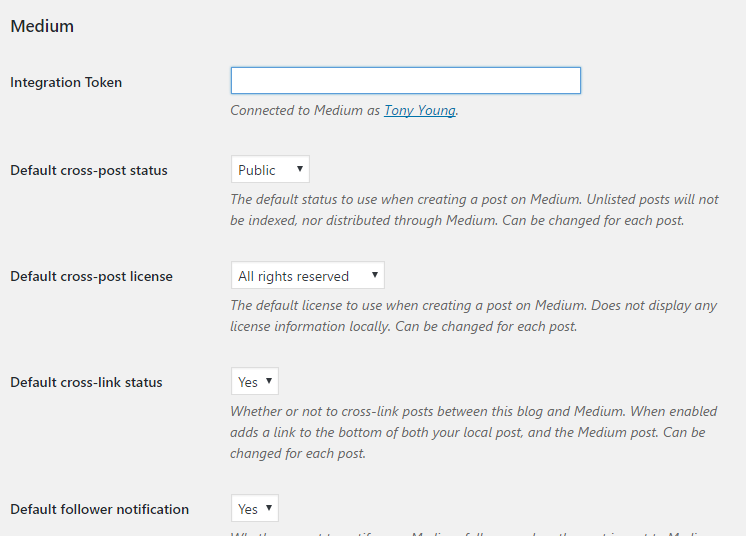Image resolution: width=746 pixels, height=536 pixels.
Task: Click the Integration Token input field
Action: (405, 81)
